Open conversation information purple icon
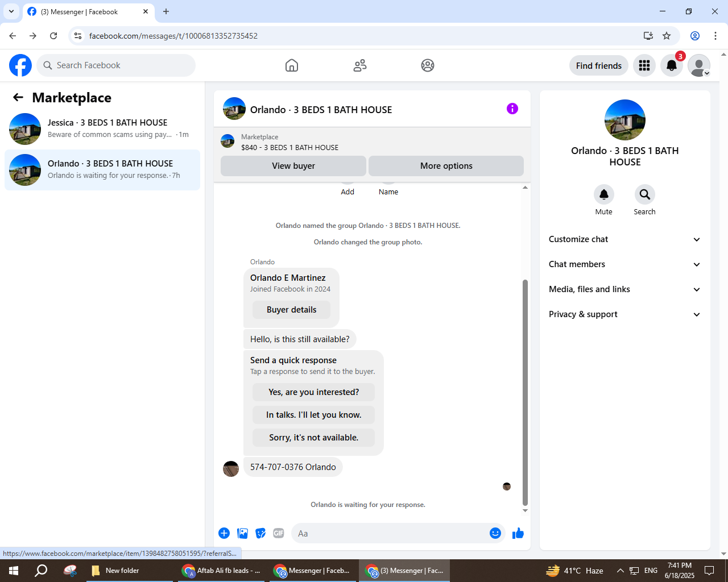 click(512, 109)
